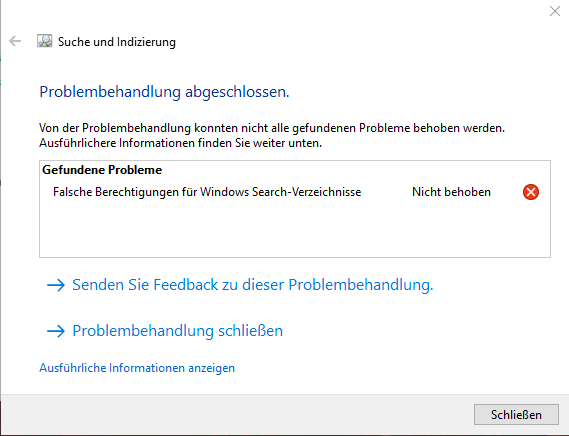Click empty space inside the found problems list
Screen dimensions: 569x436
click(x=295, y=229)
